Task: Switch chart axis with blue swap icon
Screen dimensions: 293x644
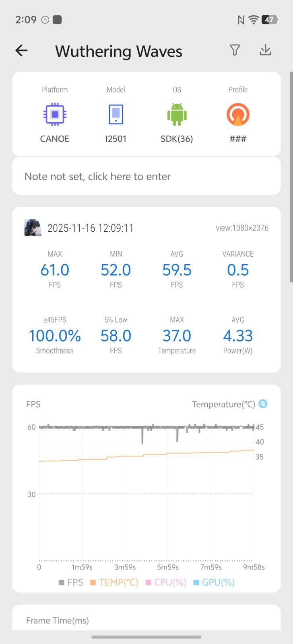Action: pos(263,403)
